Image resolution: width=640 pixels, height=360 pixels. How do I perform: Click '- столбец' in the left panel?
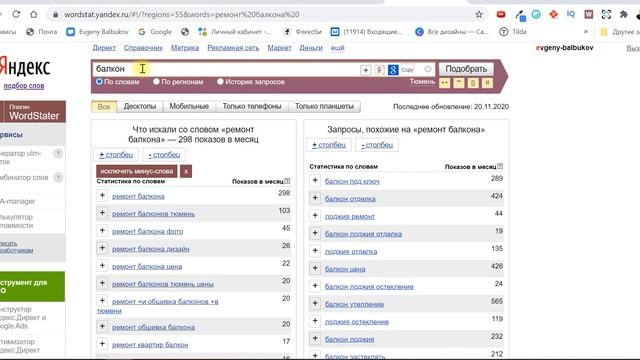coord(164,155)
